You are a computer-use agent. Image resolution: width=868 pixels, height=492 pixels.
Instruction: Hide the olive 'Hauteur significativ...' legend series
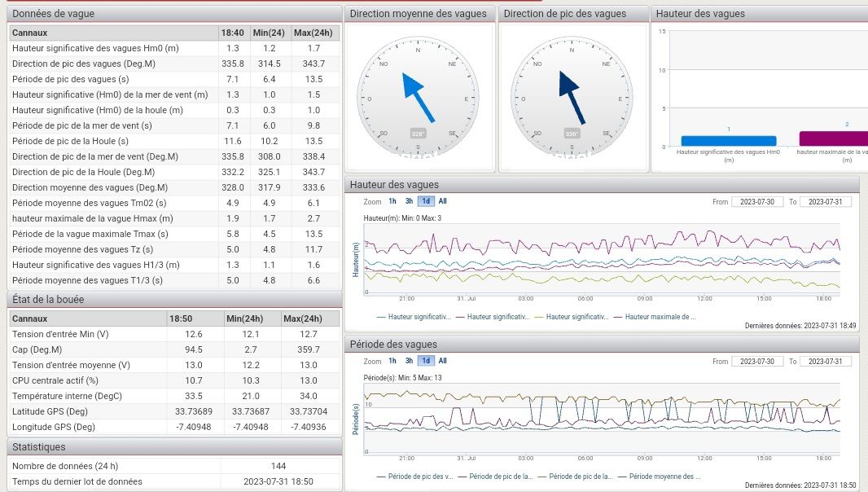point(576,317)
